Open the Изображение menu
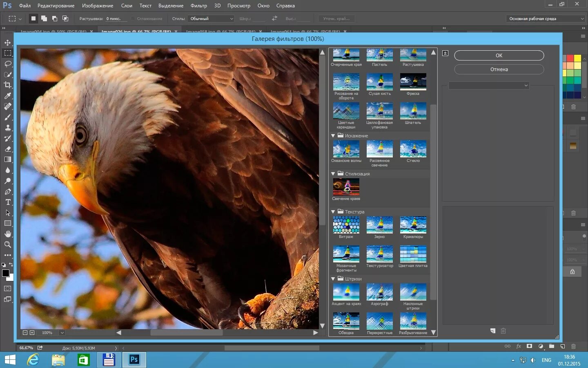The height and width of the screenshot is (368, 588). tap(98, 6)
